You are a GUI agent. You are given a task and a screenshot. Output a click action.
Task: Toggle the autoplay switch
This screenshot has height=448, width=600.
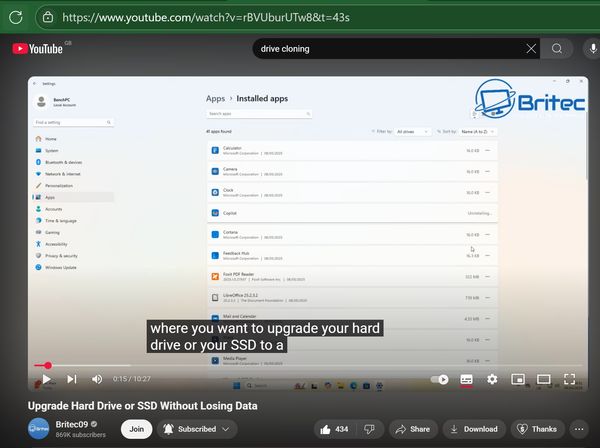439,379
